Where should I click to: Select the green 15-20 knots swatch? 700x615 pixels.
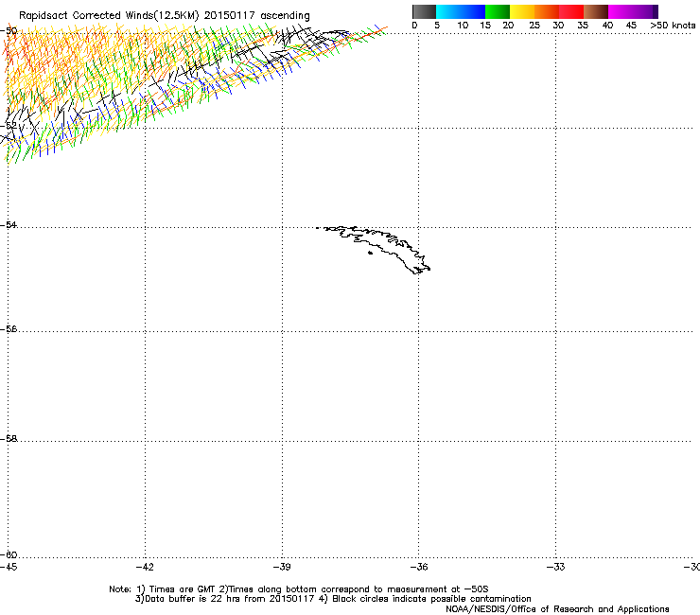pos(498,11)
